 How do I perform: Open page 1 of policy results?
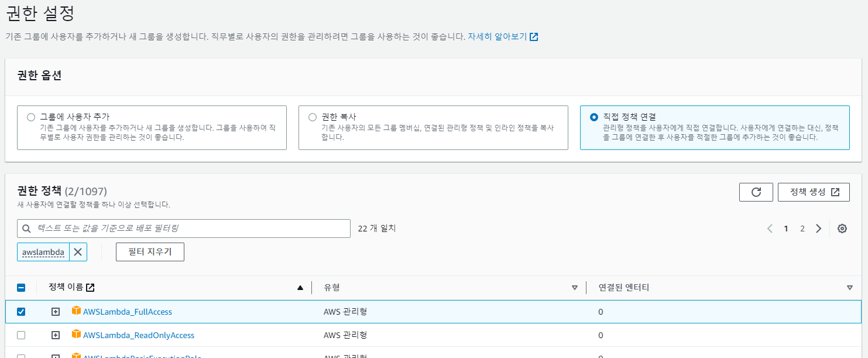pyautogui.click(x=786, y=229)
